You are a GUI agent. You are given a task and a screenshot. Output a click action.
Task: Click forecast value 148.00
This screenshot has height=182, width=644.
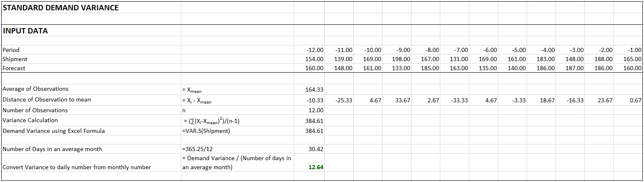coord(344,68)
